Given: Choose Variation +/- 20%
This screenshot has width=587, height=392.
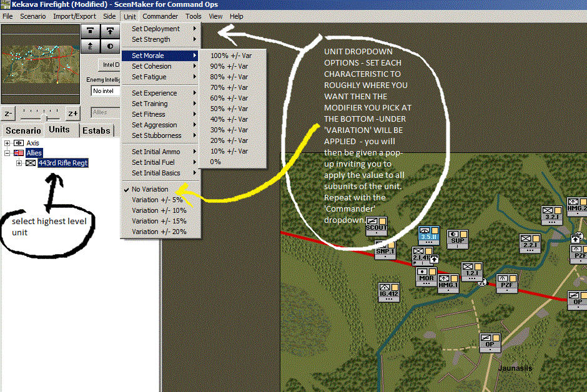Looking at the screenshot, I should (x=159, y=232).
